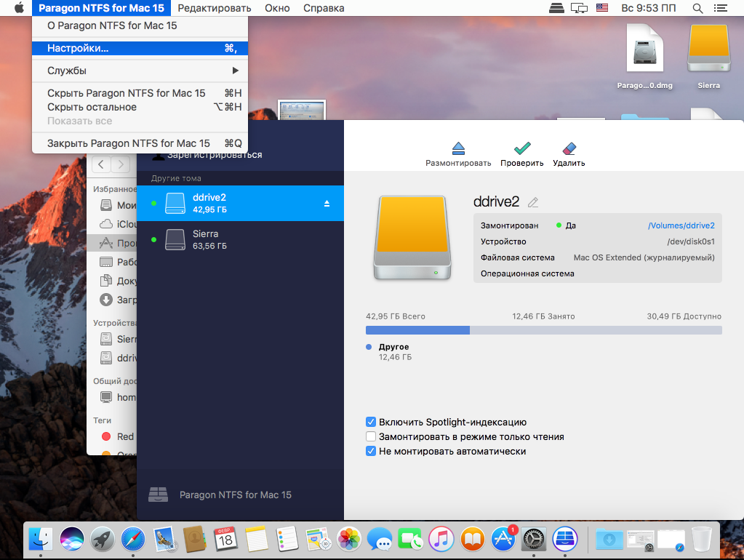Open the Trash in the Dock
Viewport: 744px width, 560px height.
[x=701, y=539]
